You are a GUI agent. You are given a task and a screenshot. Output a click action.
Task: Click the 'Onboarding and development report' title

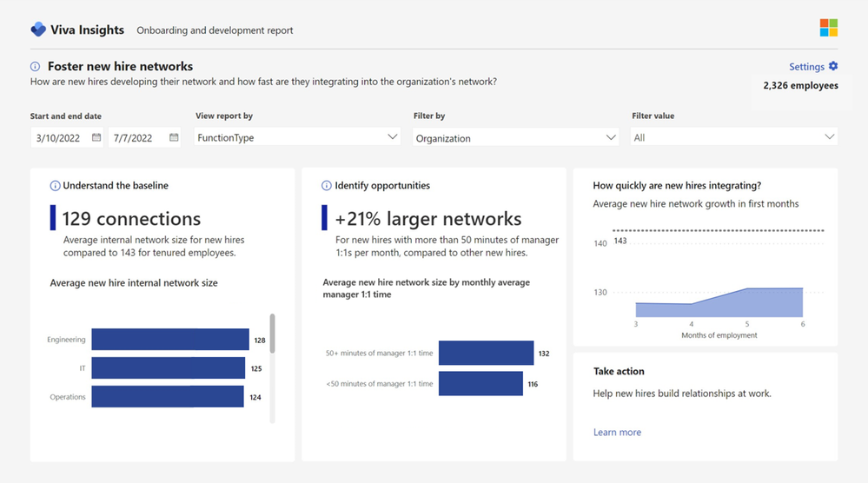coord(215,30)
